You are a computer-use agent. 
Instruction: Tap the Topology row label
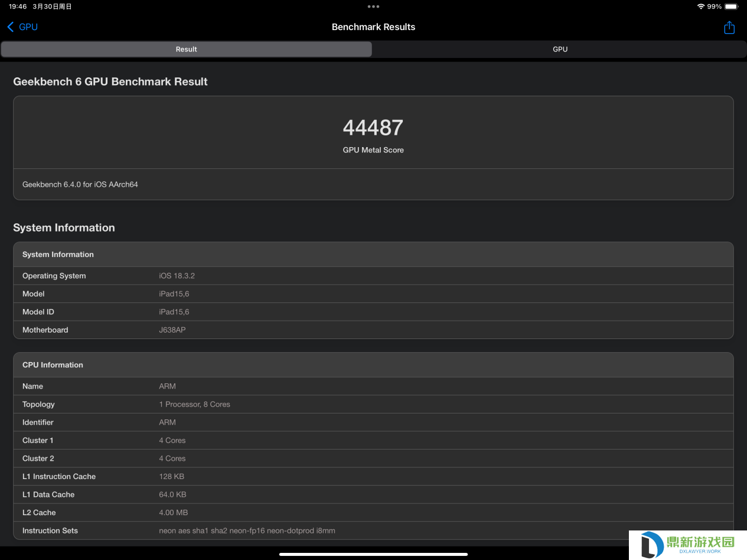point(38,404)
